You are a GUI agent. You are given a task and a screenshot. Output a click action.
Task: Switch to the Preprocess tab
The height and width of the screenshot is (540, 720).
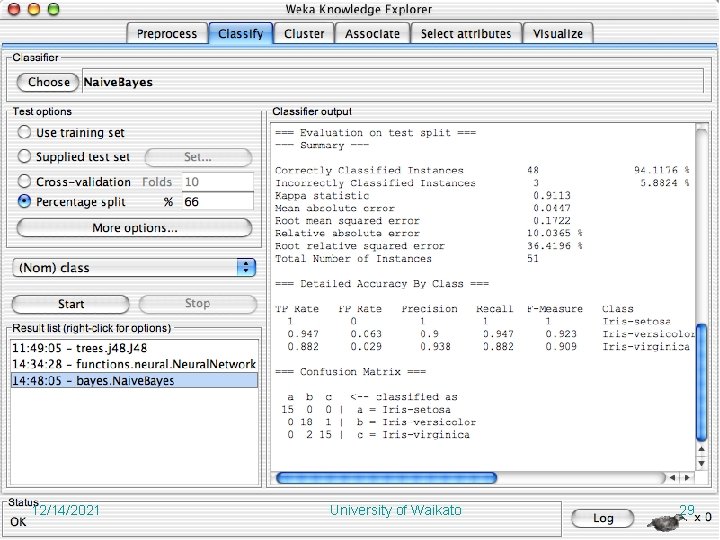167,34
